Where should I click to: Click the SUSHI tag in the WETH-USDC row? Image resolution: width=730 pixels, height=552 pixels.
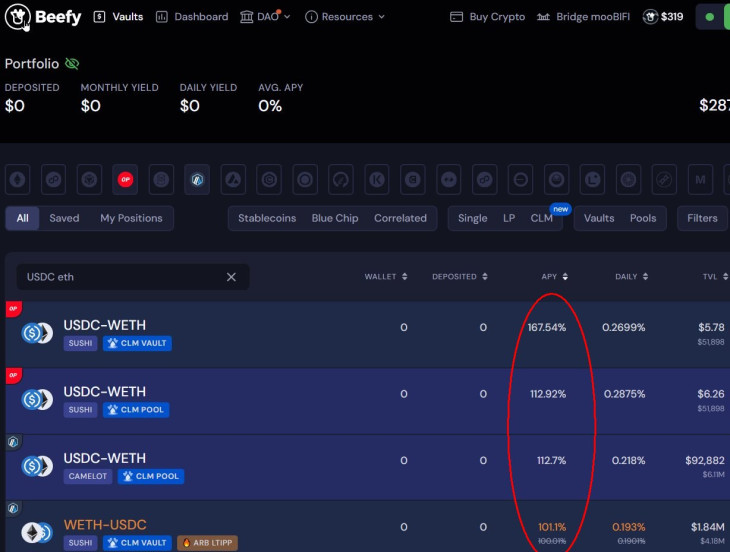point(80,543)
